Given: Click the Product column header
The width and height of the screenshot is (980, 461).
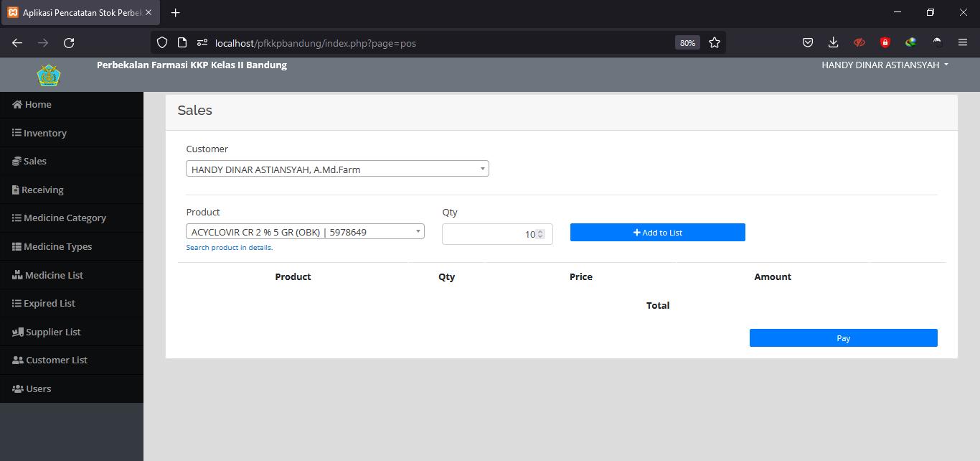Looking at the screenshot, I should tap(293, 276).
